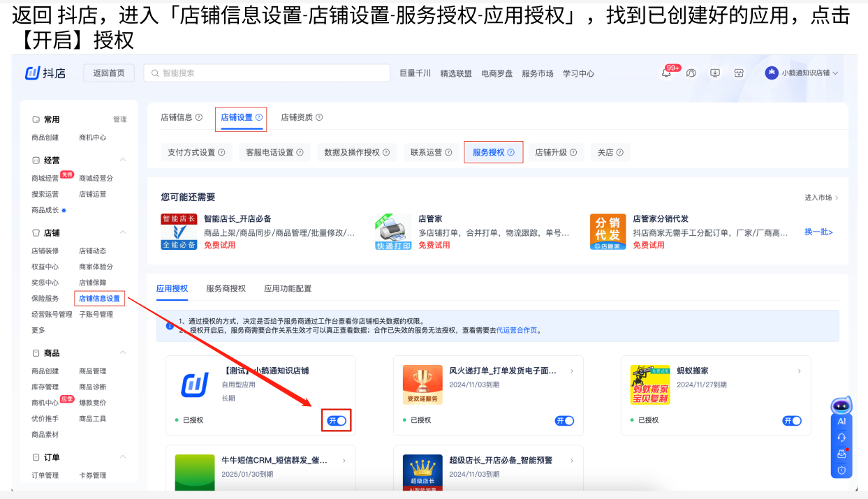Open the notifications bell with 99+ badge
This screenshot has height=499, width=868.
[666, 73]
